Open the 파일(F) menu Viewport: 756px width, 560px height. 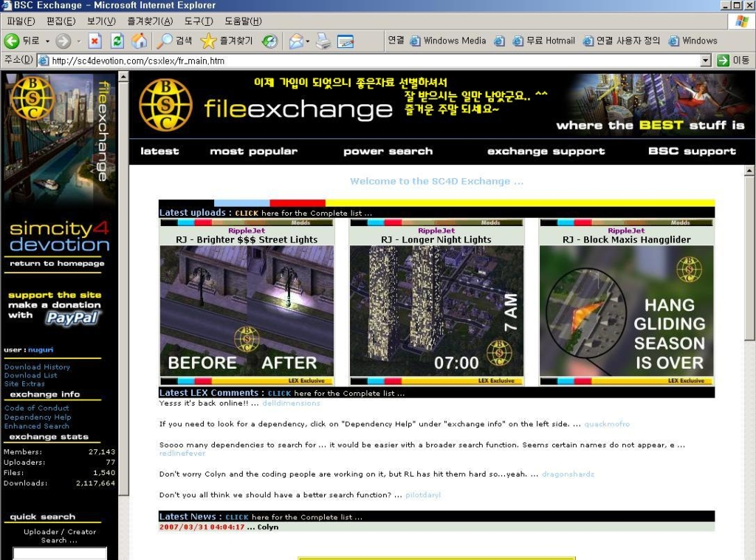21,21
